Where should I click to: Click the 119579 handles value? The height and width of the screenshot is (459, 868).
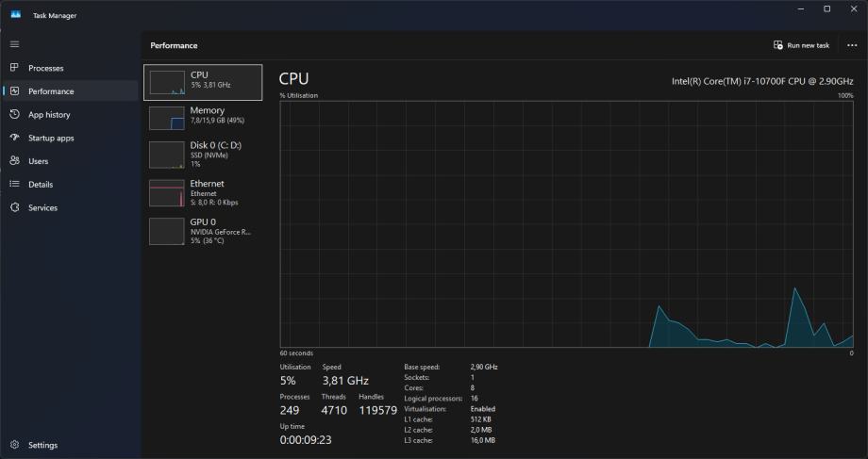[378, 410]
